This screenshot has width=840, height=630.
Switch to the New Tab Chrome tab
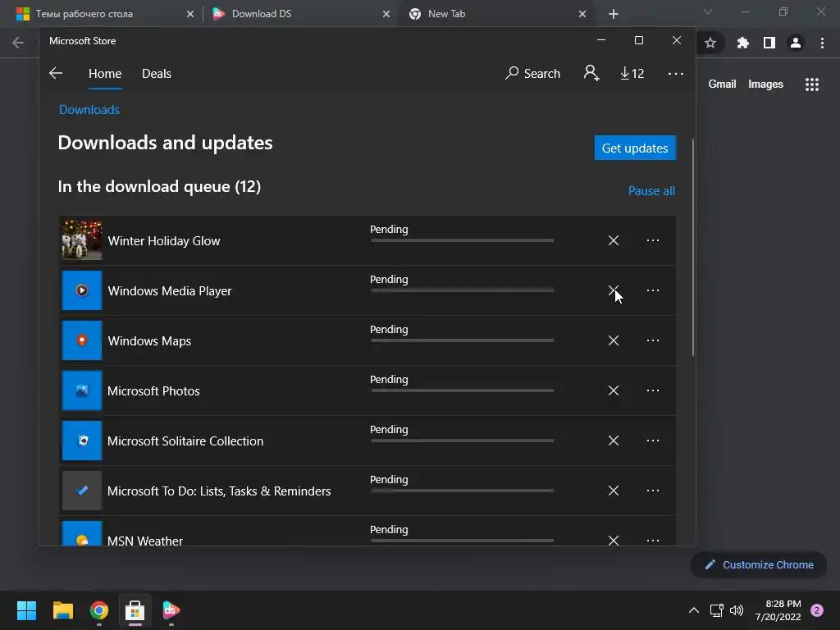pos(497,14)
